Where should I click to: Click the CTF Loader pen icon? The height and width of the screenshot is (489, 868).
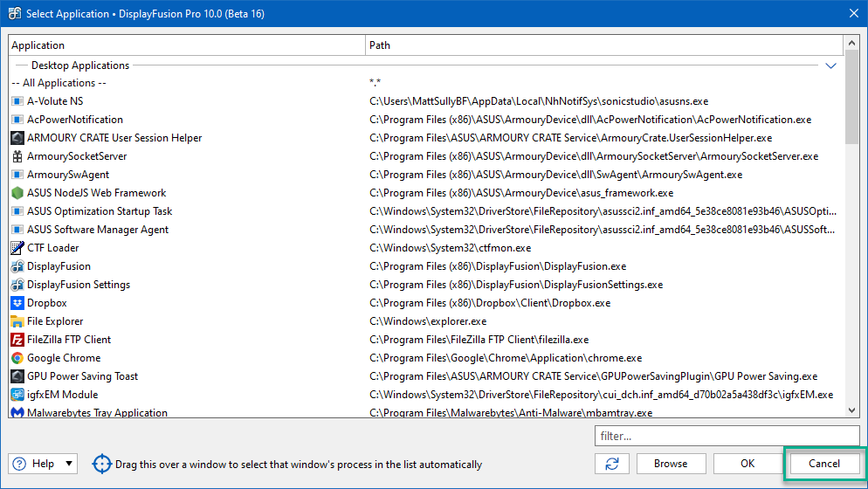[17, 247]
